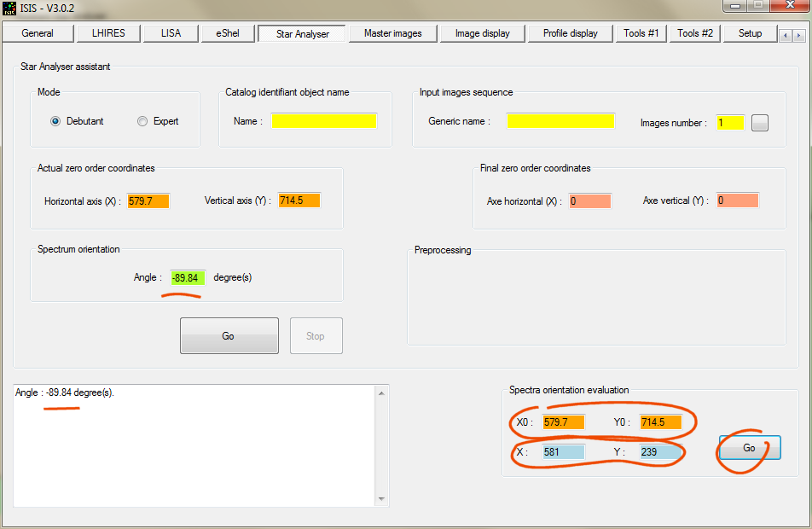Click Go in Spectra orientation evaluation

pyautogui.click(x=749, y=448)
